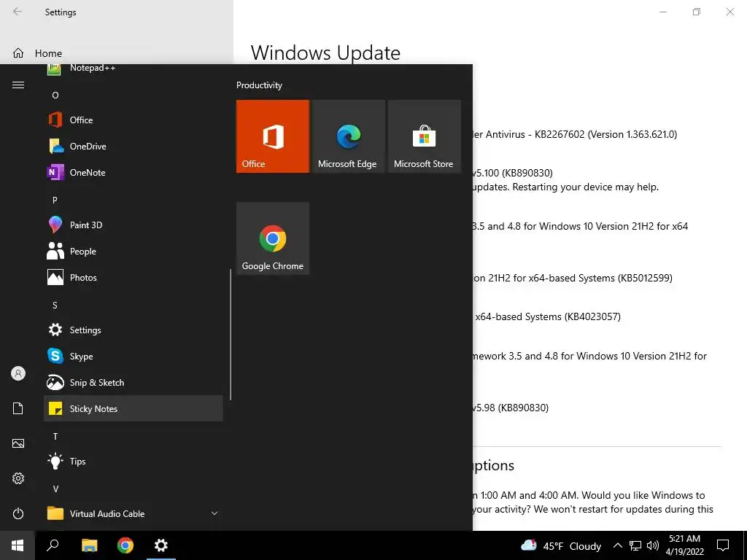Open Office from the app list

133,120
